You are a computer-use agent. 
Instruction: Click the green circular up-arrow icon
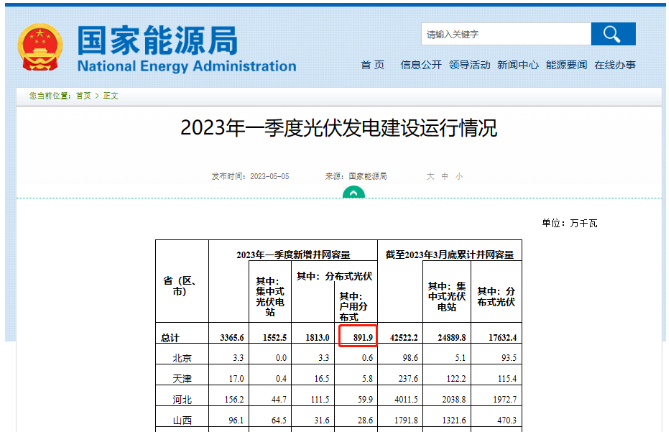(353, 192)
